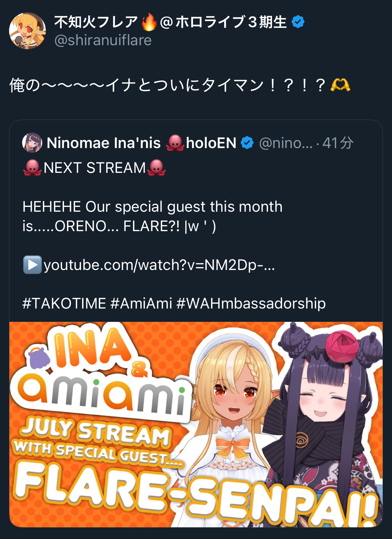Image resolution: width=392 pixels, height=539 pixels.
Task: Tap the octopus emoji before NEXT STREAM
Action: pyautogui.click(x=32, y=167)
